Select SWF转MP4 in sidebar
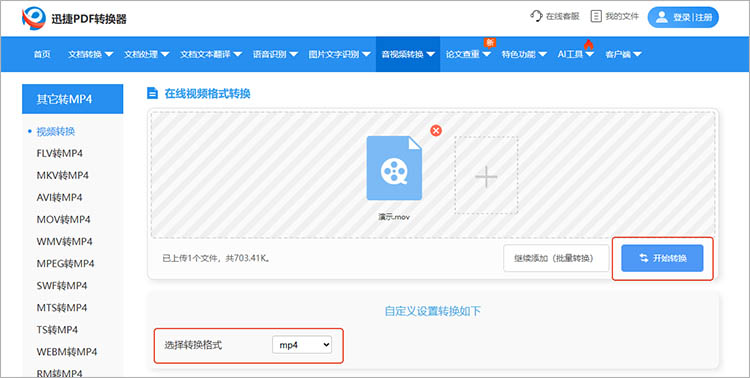The image size is (750, 378). (x=62, y=286)
